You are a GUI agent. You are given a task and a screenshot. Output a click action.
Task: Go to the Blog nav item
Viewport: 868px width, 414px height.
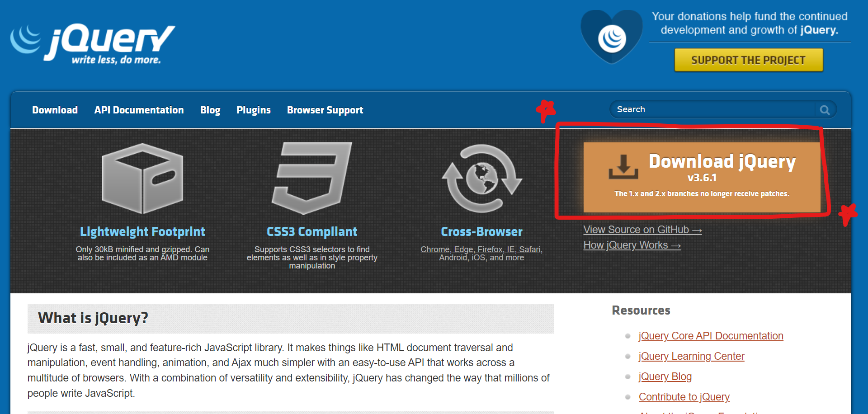210,110
